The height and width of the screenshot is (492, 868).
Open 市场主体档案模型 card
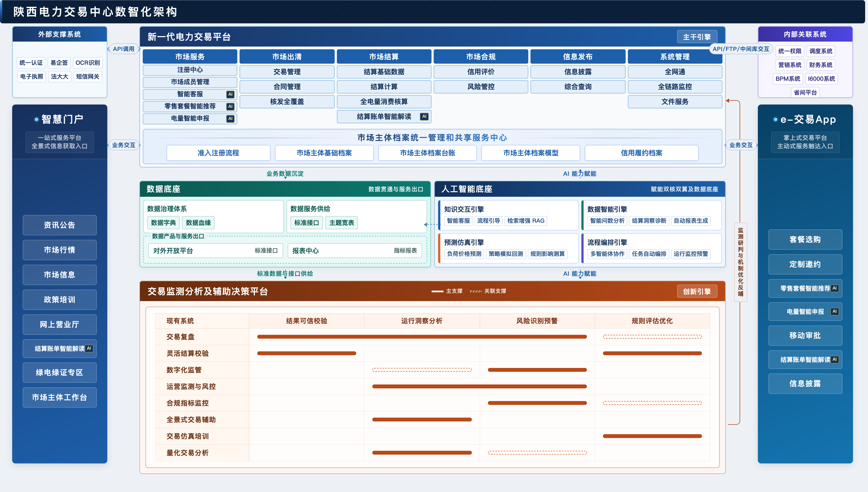tap(531, 153)
